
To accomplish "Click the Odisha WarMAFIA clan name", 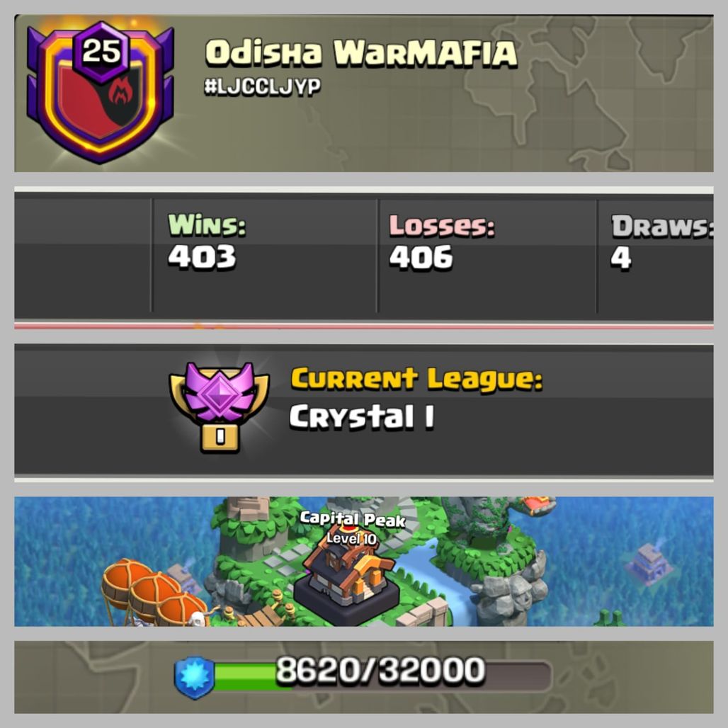I will [361, 52].
